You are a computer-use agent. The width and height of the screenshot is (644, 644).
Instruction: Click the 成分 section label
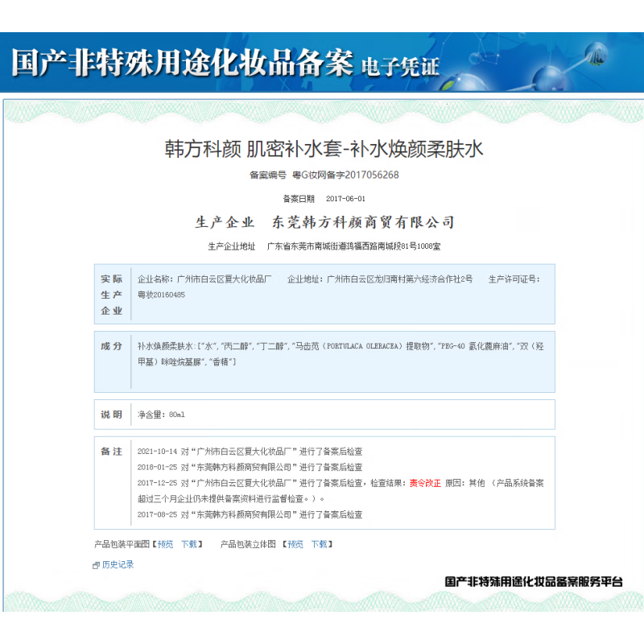click(112, 346)
